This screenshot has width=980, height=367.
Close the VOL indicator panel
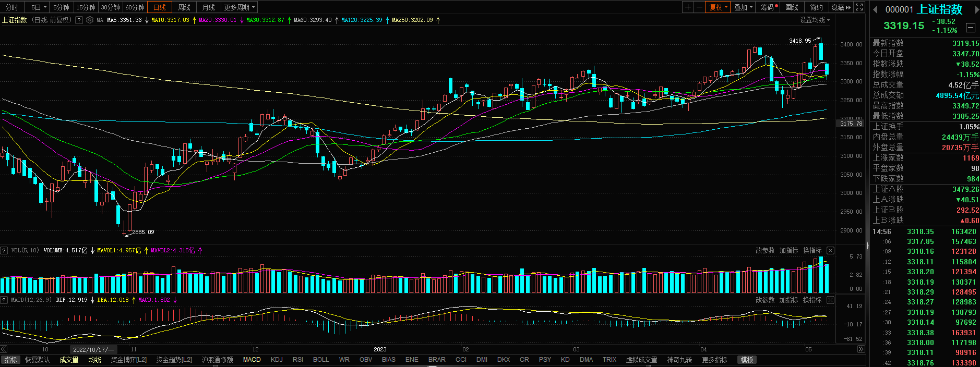click(830, 250)
